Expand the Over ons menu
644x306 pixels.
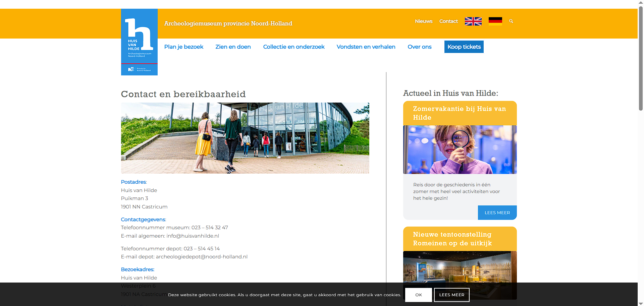419,47
